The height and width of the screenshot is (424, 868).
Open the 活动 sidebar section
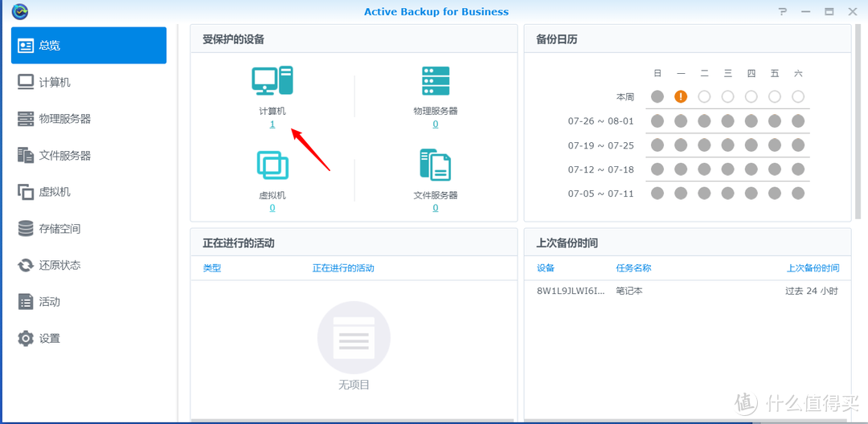tap(88, 302)
